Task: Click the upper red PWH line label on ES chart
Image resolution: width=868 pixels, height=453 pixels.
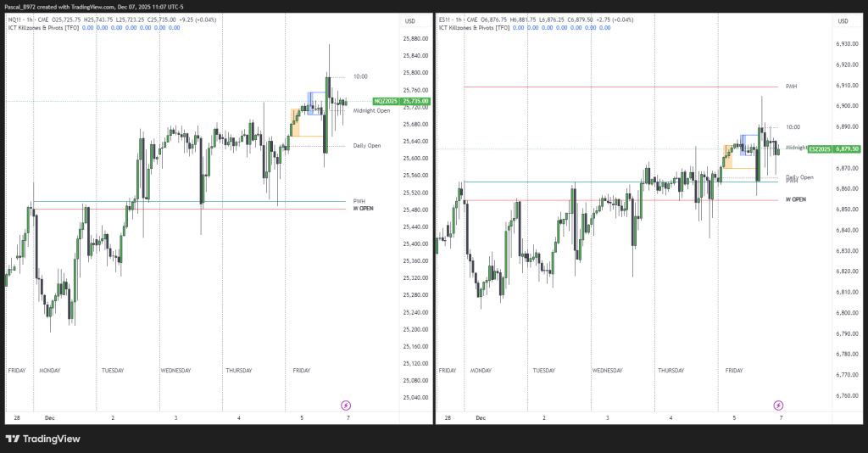Action: (x=791, y=87)
